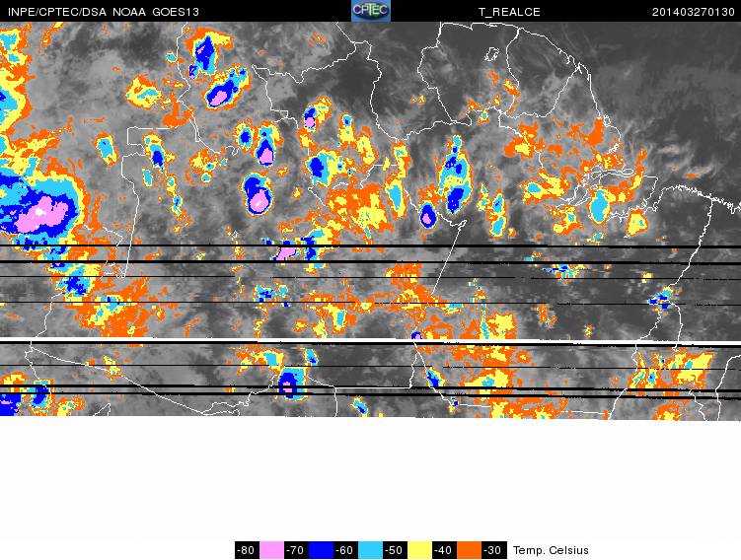Click the 'INPE/CPTEC/DSA NOAA GOES13' header text
Image resolution: width=741 pixels, height=560 pixels.
click(x=104, y=12)
